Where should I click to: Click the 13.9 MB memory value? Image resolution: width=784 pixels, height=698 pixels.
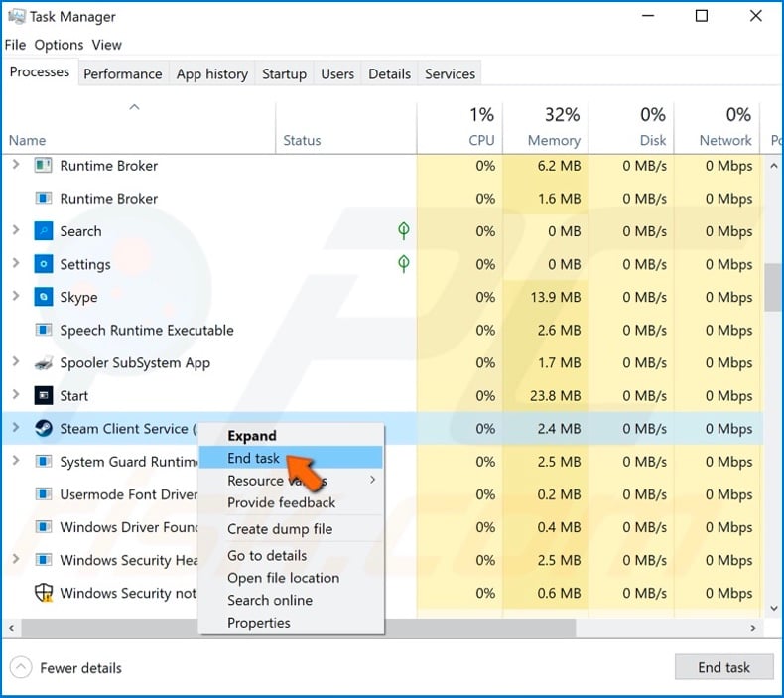(x=555, y=297)
